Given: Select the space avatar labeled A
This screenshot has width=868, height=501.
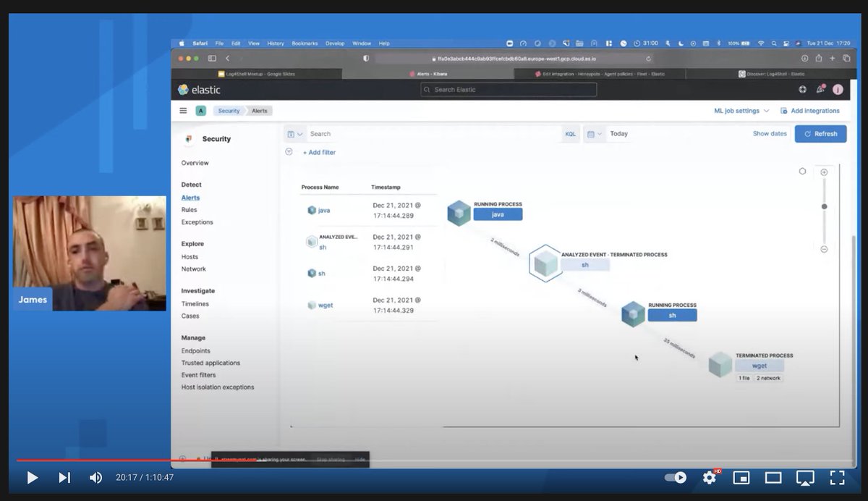Looking at the screenshot, I should click(x=200, y=111).
